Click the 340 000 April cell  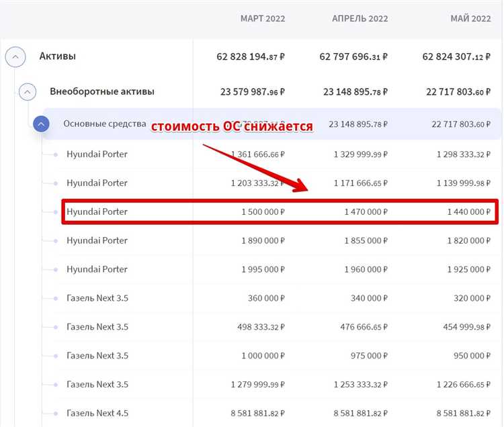[x=369, y=298]
